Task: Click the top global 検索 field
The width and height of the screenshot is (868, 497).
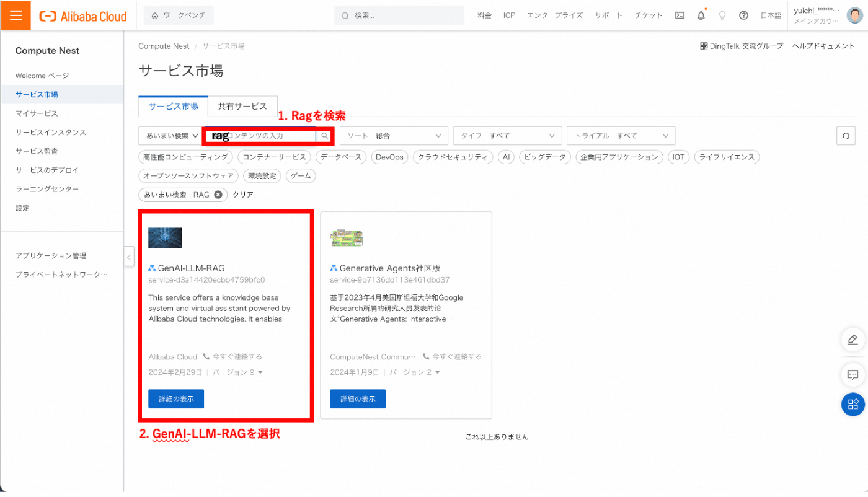Action: (399, 15)
